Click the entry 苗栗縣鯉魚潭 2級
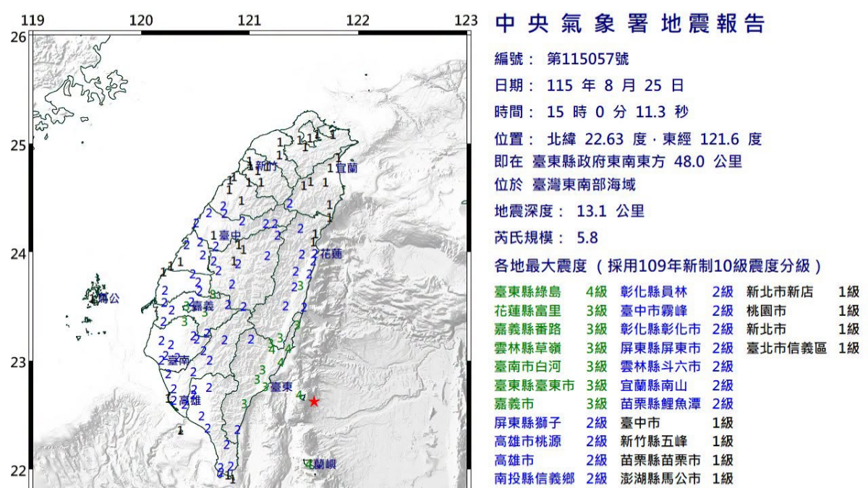 click(x=676, y=404)
